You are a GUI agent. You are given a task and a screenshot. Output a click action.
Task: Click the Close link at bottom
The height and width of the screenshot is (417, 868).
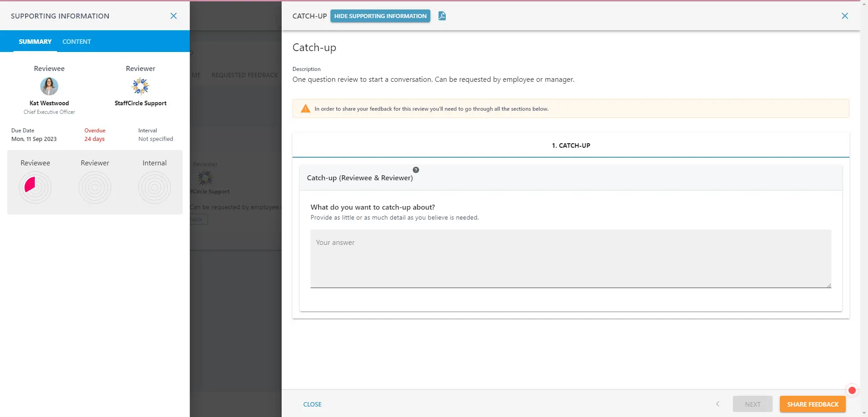pos(312,404)
